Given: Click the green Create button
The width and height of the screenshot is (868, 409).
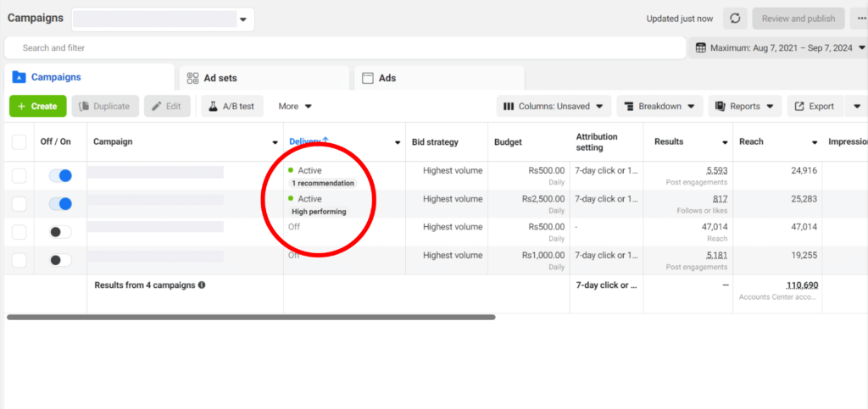Looking at the screenshot, I should (37, 106).
